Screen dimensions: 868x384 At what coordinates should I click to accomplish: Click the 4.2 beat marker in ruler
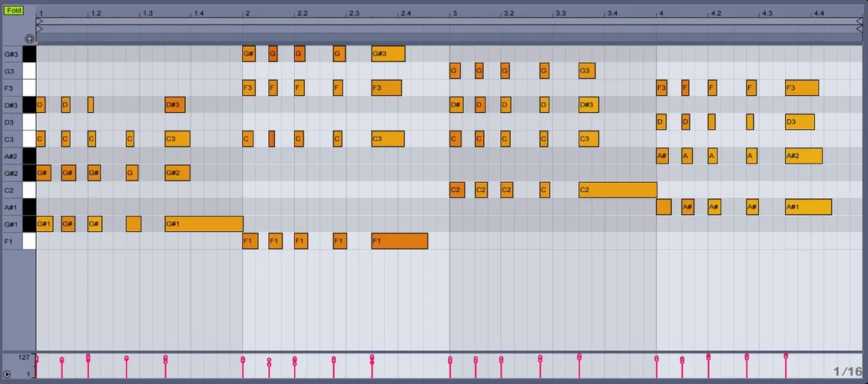point(717,13)
